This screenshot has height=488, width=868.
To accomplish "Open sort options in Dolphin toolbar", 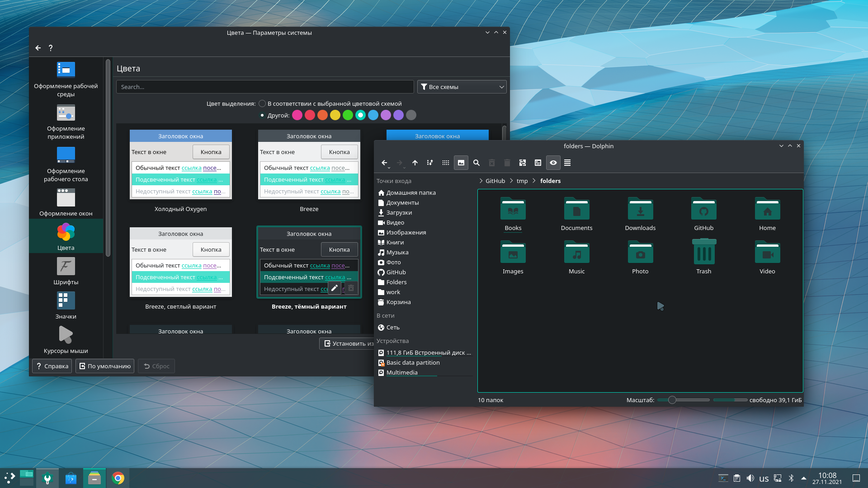I will 430,163.
